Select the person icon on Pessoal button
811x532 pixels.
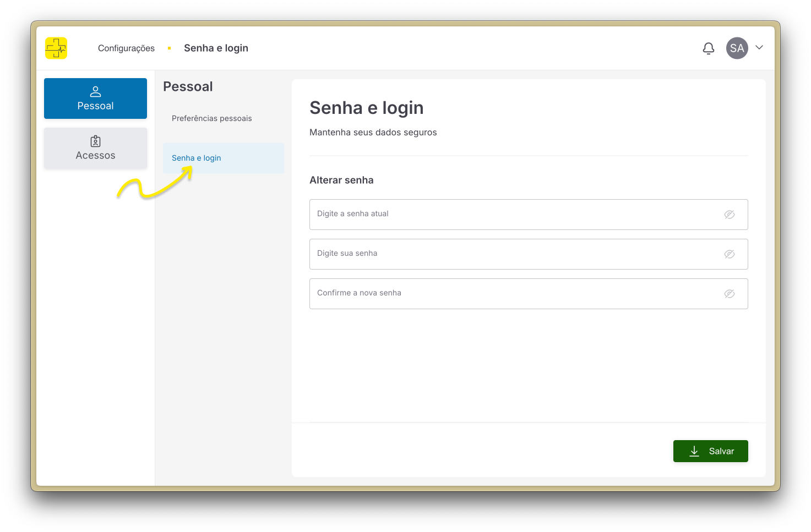pyautogui.click(x=95, y=90)
